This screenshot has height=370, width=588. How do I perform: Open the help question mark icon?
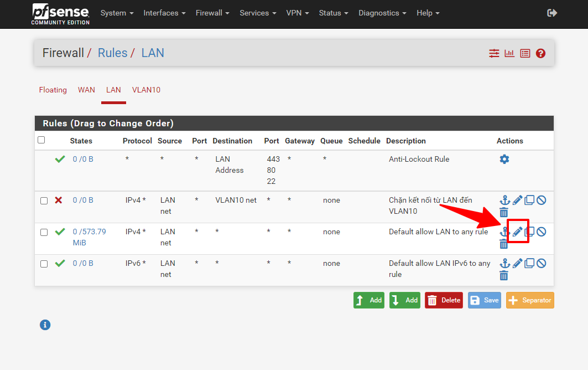click(541, 53)
